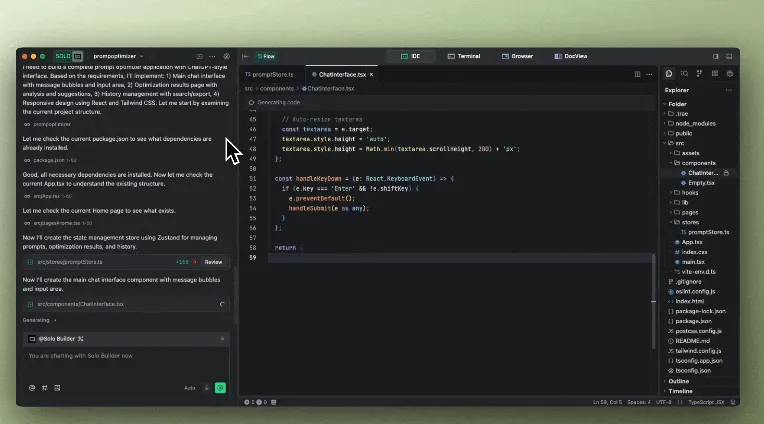Image resolution: width=764 pixels, height=424 pixels.
Task: Click the Flow button
Action: pyautogui.click(x=266, y=57)
